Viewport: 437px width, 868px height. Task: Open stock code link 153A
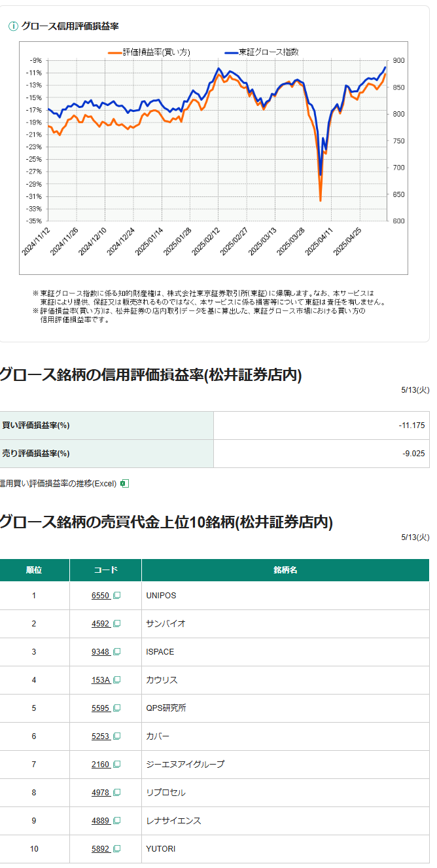click(101, 680)
